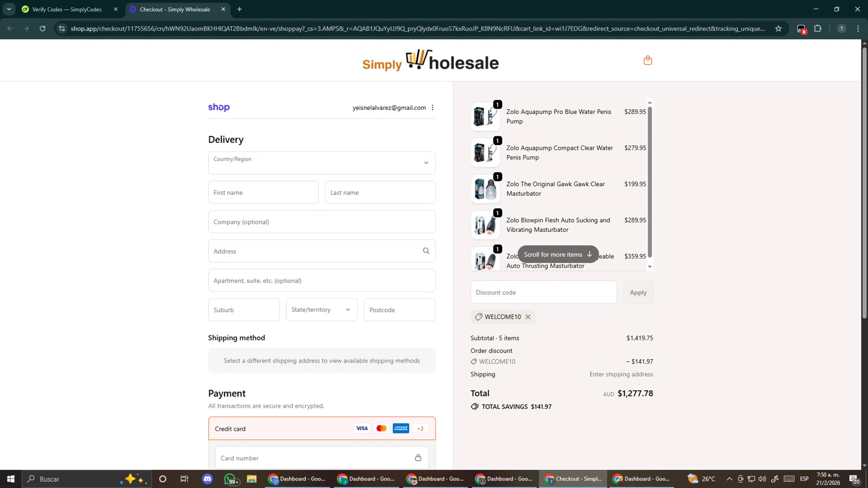Click the address search magnifier icon

click(426, 251)
